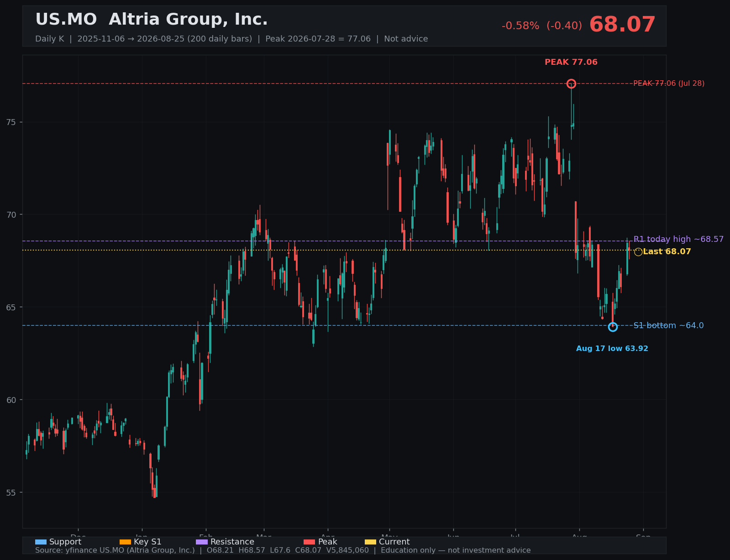
Task: Click the orange Key S1 legend swatch
Action: click(125, 542)
